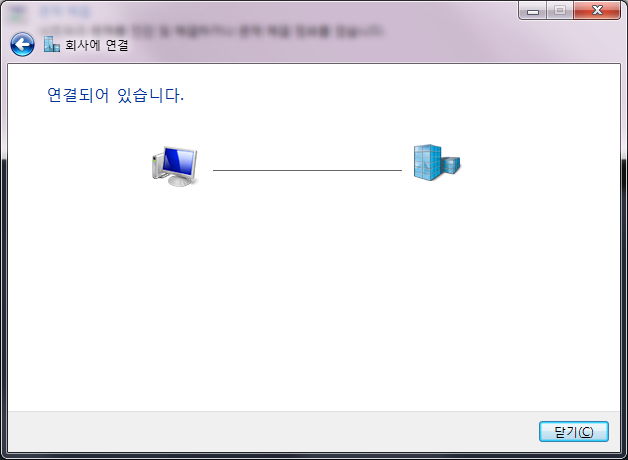Click the 회사에 연결 wizard title text

pos(97,45)
